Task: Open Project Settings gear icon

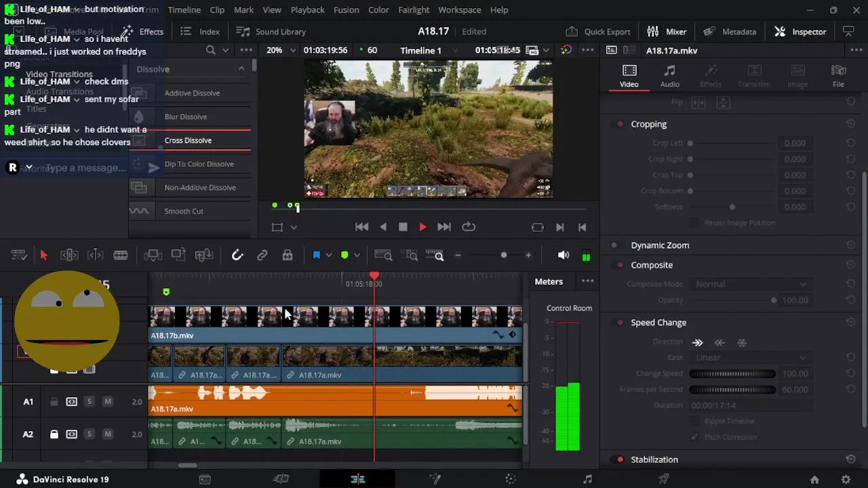Action: [x=846, y=479]
